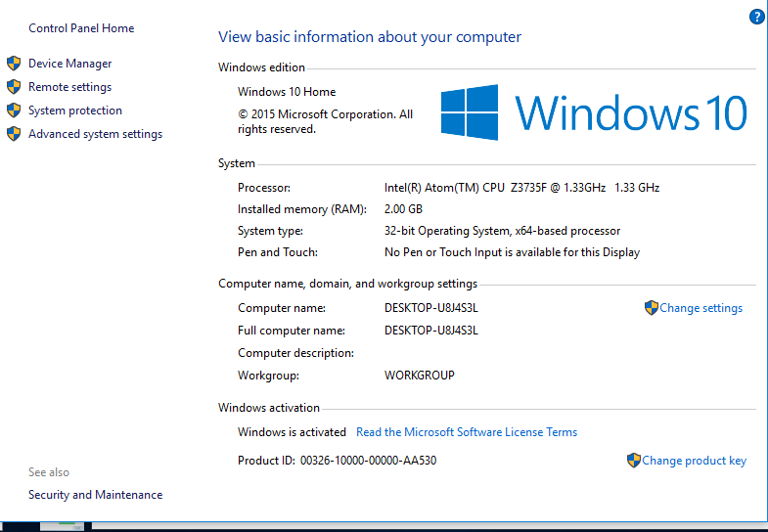Click the shield icon beside Remote settings
The image size is (768, 532).
(14, 87)
